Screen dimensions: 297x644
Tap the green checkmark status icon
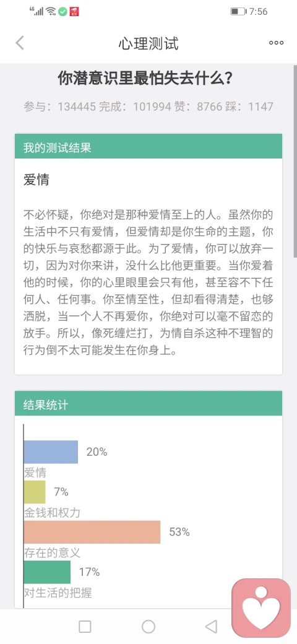[62, 12]
